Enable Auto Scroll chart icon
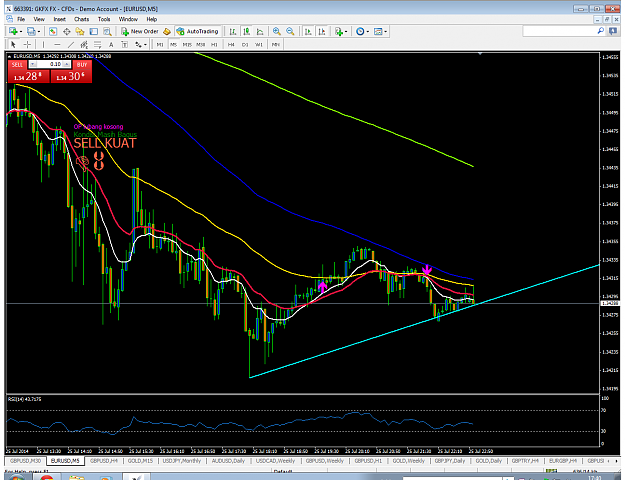This screenshot has width=625, height=480. 308,31
